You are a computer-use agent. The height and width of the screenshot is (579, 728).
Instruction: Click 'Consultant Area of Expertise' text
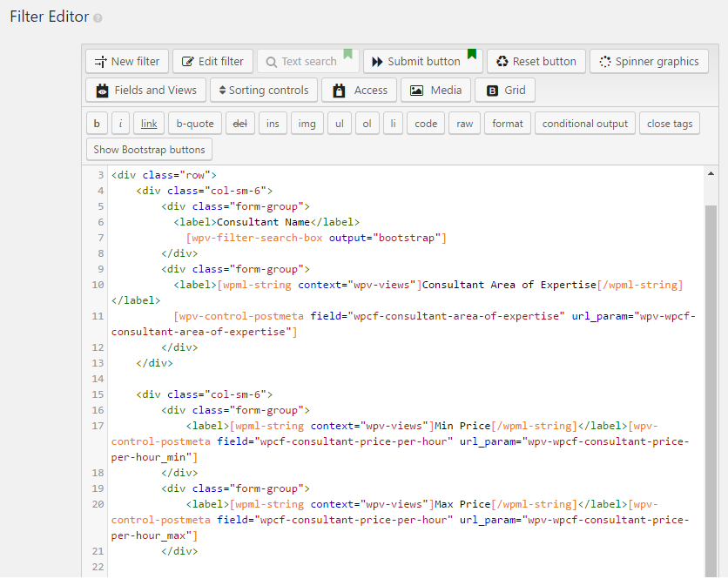(x=509, y=285)
